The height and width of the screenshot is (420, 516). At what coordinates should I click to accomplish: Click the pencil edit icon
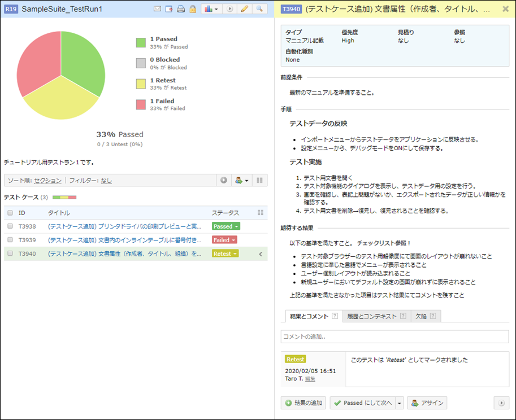click(x=244, y=10)
